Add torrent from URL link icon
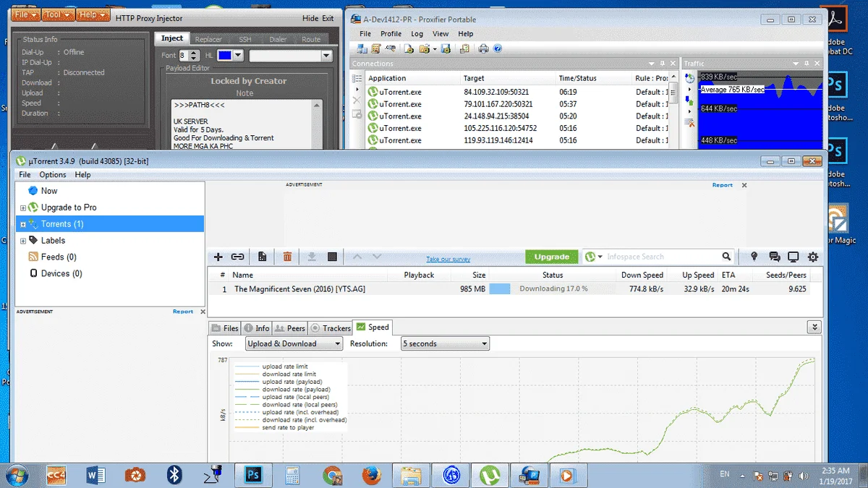 237,257
